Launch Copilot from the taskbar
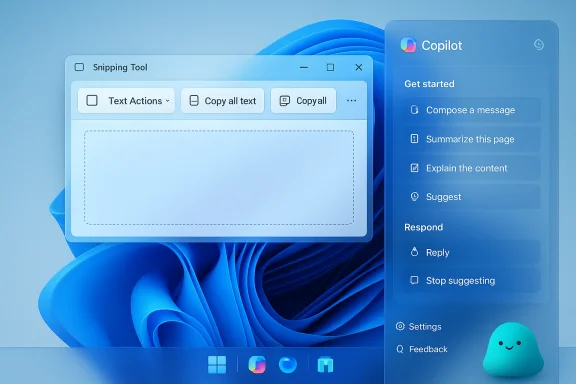Viewport: 576px width, 384px height. tap(257, 365)
